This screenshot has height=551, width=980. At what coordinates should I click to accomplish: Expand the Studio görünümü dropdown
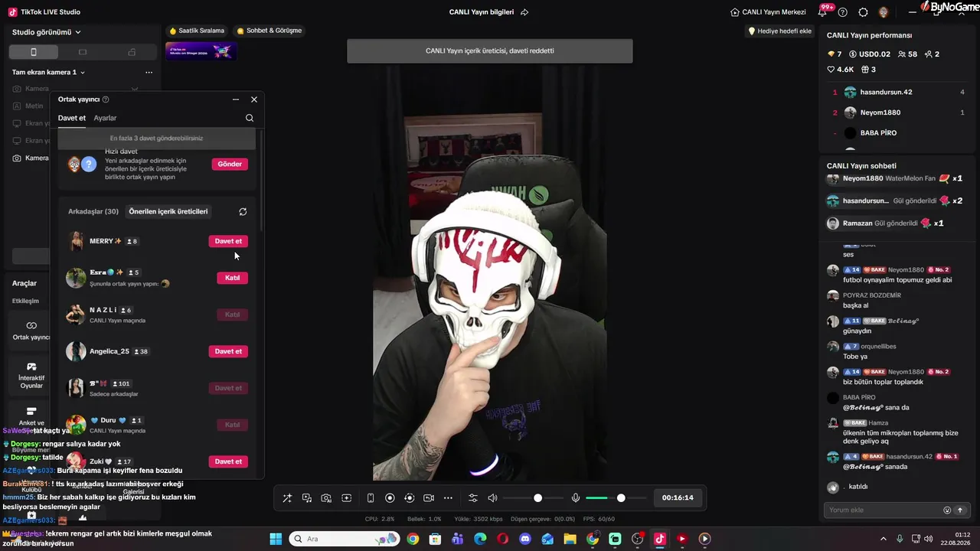click(x=47, y=32)
